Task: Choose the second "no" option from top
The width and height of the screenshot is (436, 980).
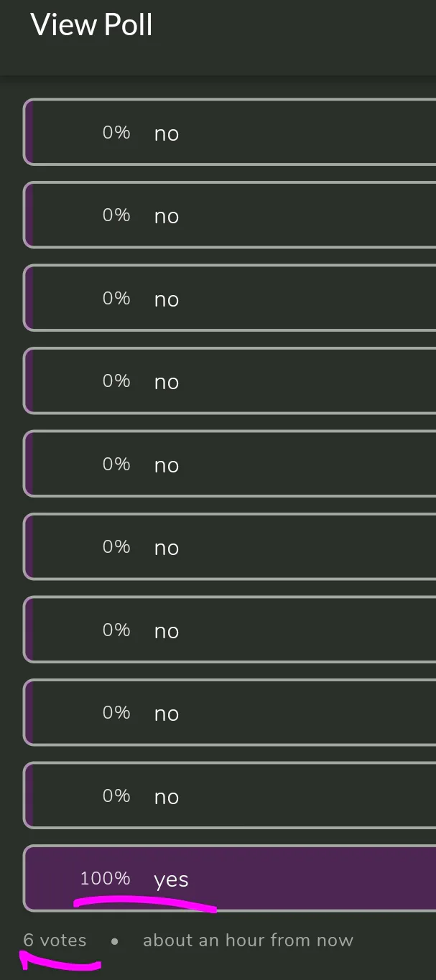Action: pos(230,215)
